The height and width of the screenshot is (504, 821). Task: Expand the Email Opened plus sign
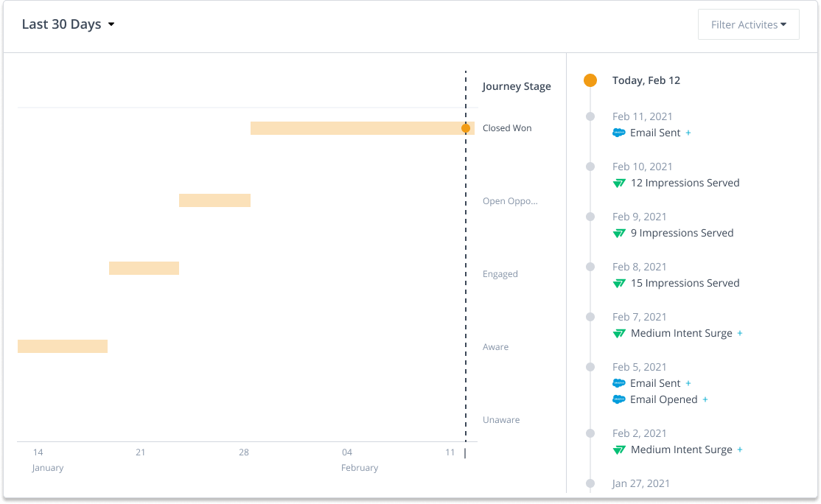tap(705, 399)
